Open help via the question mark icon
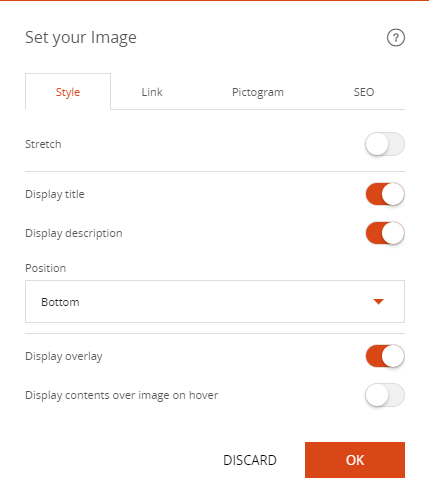This screenshot has width=429, height=503. (x=396, y=37)
